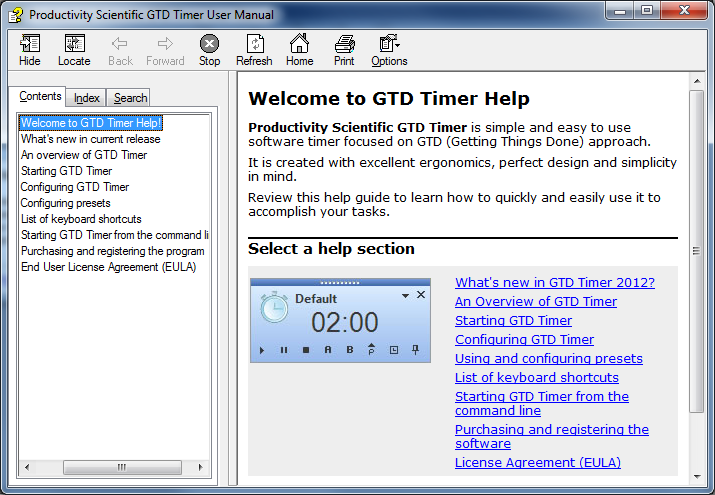This screenshot has height=495, width=715.
Task: Click the pin icon in timer image
Action: tap(415, 350)
